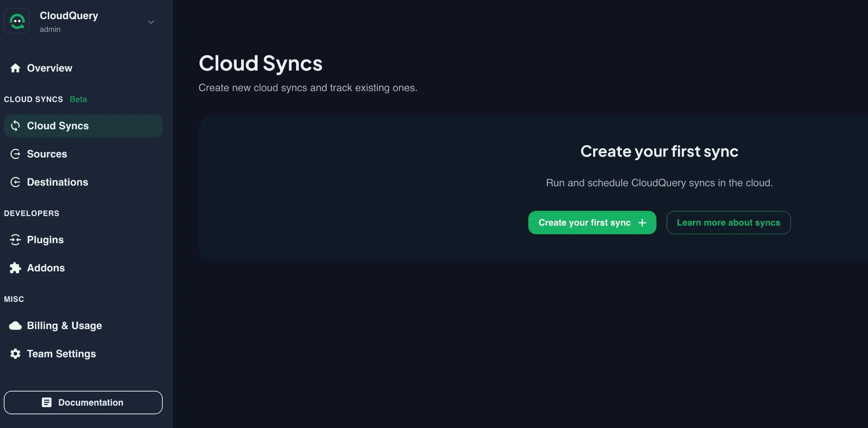
Task: Click 'Run and schedule CloudQuery syncs' text
Action: [659, 183]
